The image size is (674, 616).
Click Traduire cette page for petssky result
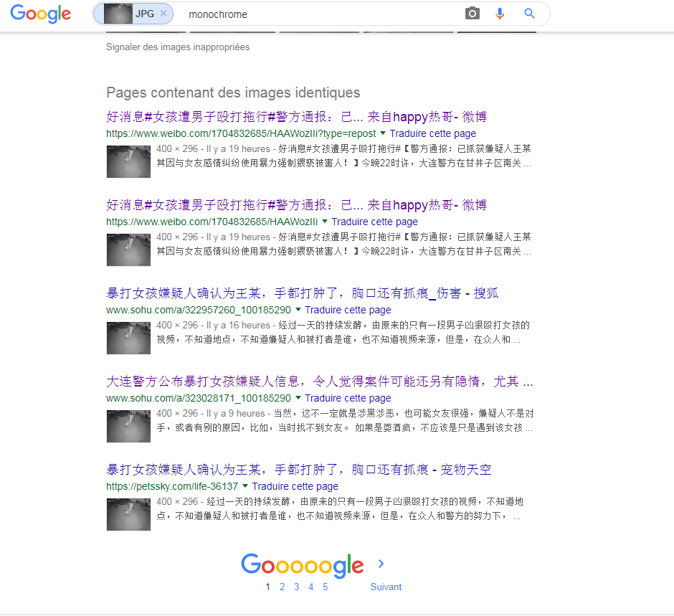[x=295, y=486]
